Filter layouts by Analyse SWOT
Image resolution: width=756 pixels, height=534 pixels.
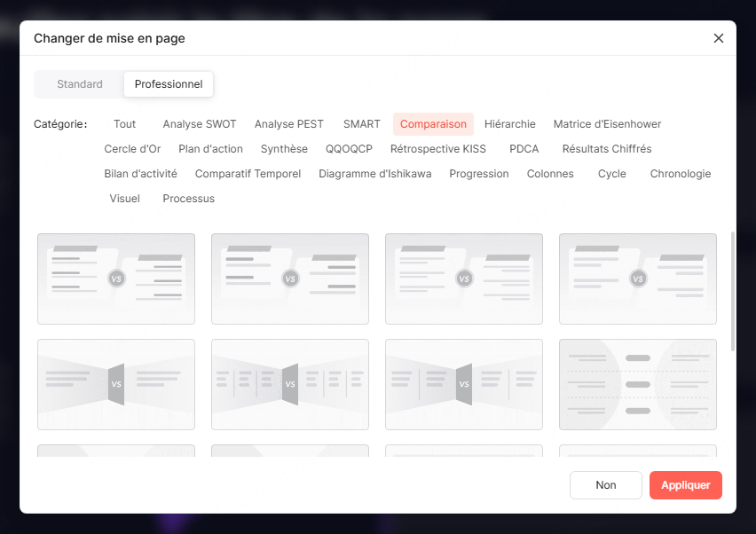[200, 124]
